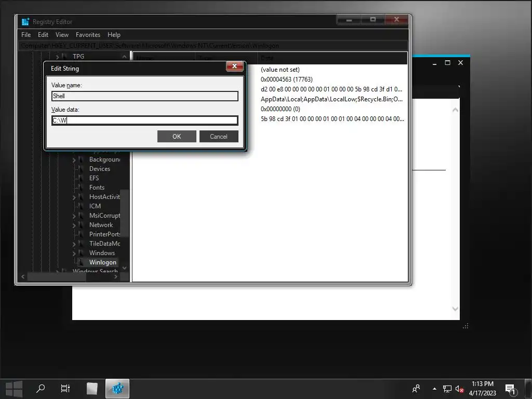Select the Network key in tree

tap(101, 225)
